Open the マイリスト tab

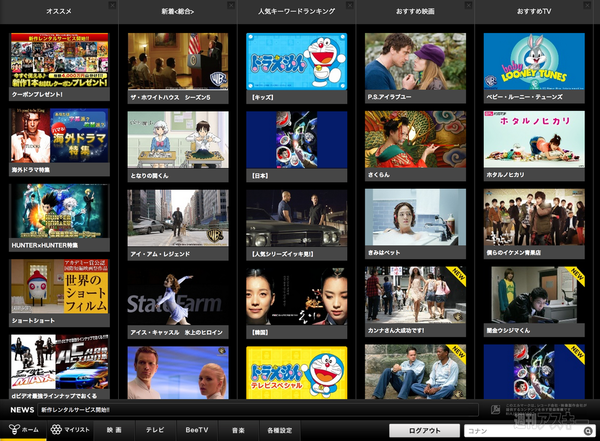pyautogui.click(x=70, y=430)
